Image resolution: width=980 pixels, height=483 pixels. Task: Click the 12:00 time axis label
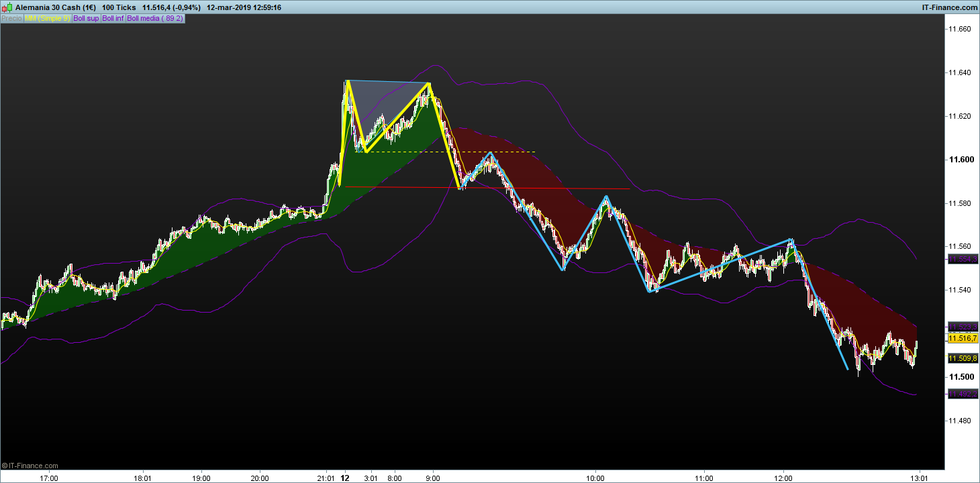point(783,478)
